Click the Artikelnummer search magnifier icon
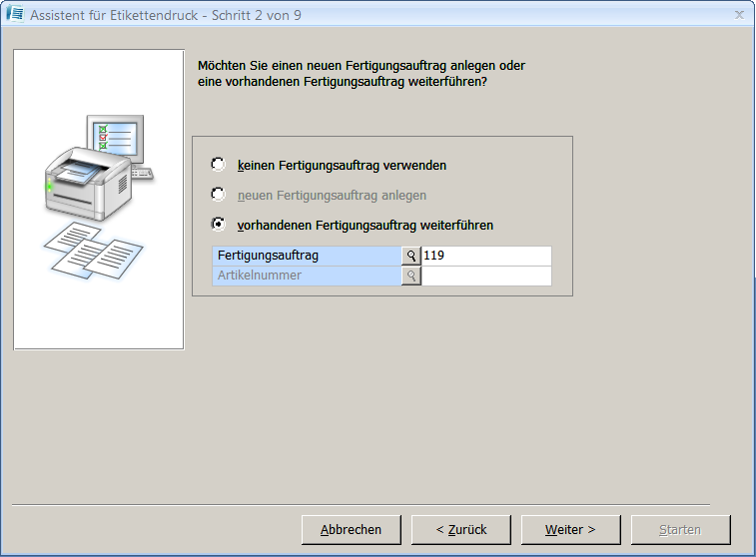This screenshot has height=557, width=756. (x=410, y=277)
